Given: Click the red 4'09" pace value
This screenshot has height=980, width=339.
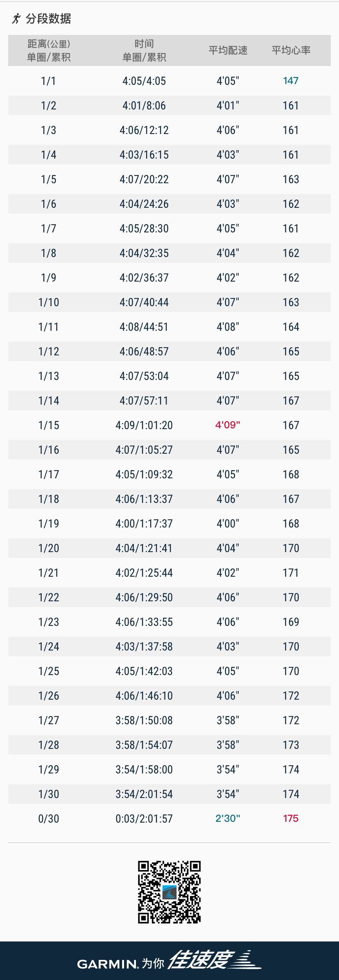Looking at the screenshot, I should click(x=228, y=425).
